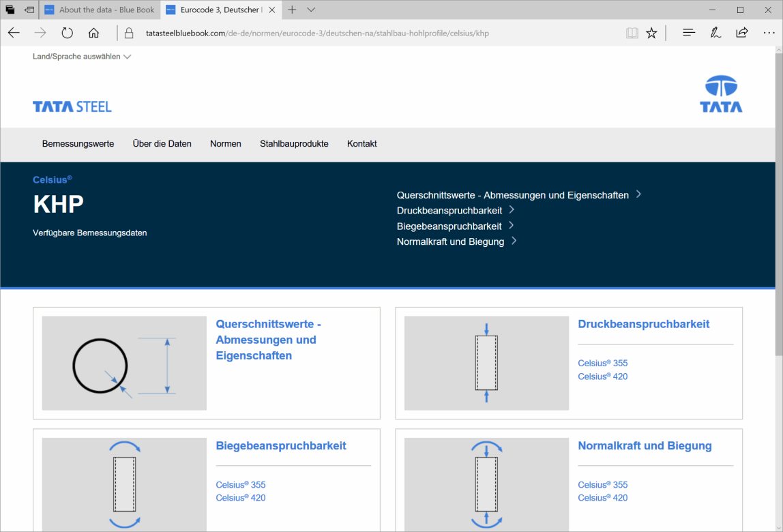
Task: Add this page to favorites with the star
Action: click(651, 33)
